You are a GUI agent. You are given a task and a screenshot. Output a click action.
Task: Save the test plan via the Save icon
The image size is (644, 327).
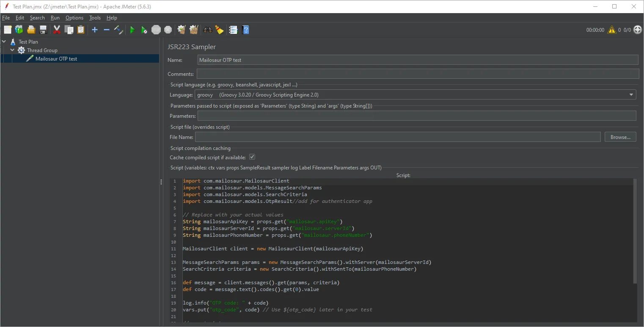pos(43,30)
